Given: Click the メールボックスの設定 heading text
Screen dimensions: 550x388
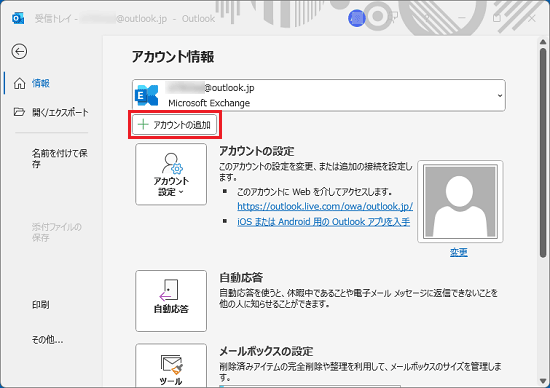Looking at the screenshot, I should coord(266,351).
